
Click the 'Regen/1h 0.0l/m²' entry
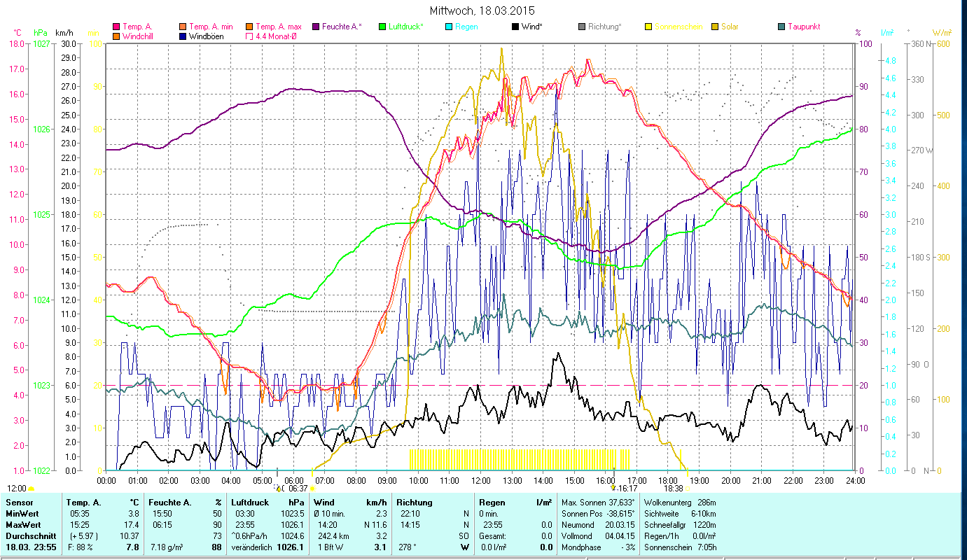679,536
